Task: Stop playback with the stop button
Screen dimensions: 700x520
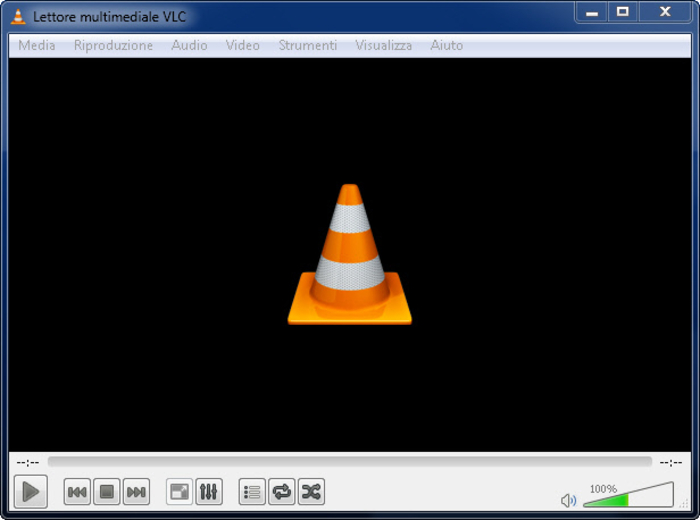Action: [106, 492]
